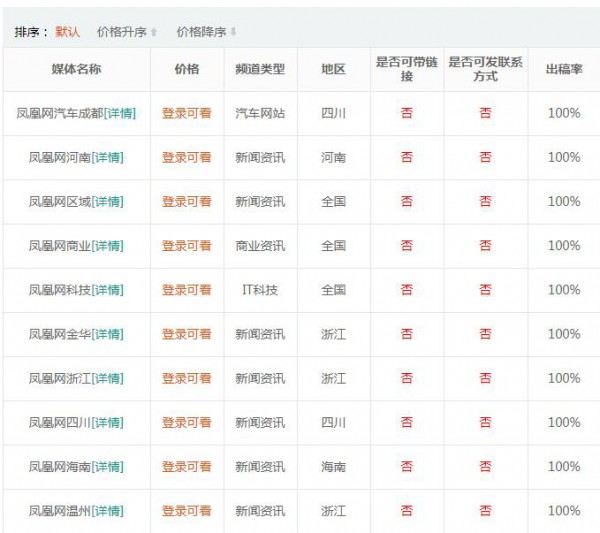Open 详情 link for 凤凰网商业
The height and width of the screenshot is (533, 600).
point(107,245)
